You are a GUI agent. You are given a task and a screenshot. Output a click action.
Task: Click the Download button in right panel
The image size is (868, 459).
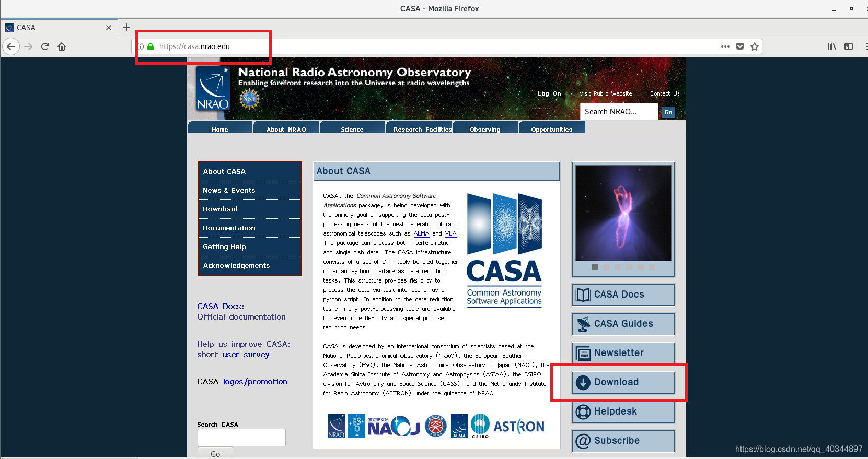[623, 383]
